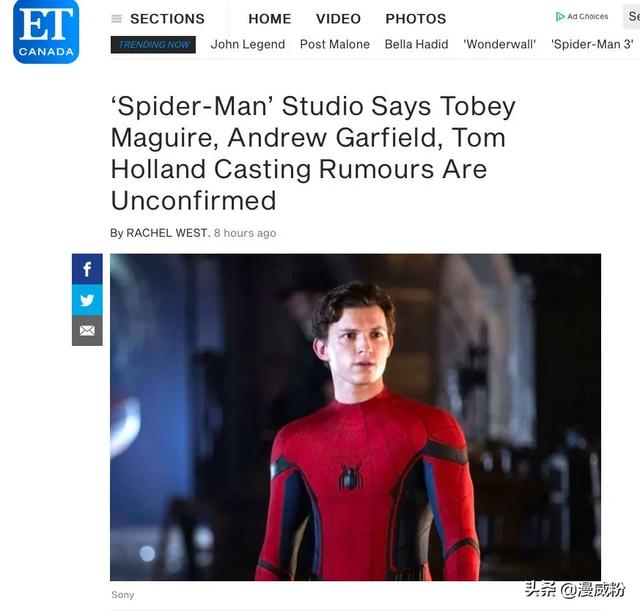
Task: Open the Post Malone trending topic
Action: (335, 44)
